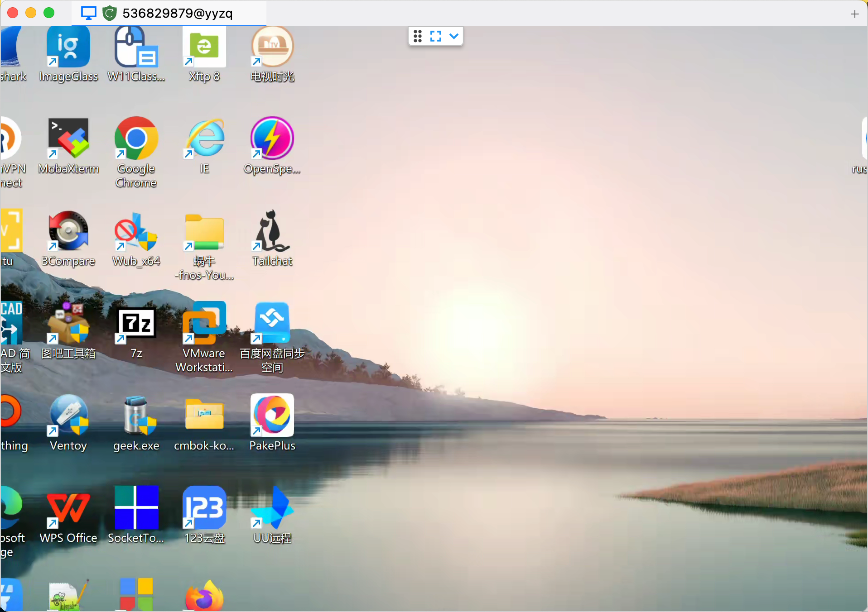868x612 pixels.
Task: Select the Ventoy desktop shortcut
Action: (x=68, y=415)
